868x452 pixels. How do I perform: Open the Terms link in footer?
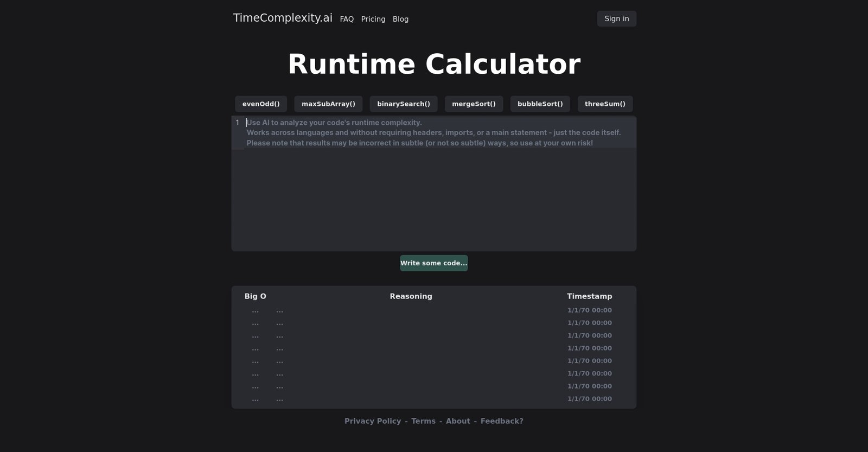point(423,421)
